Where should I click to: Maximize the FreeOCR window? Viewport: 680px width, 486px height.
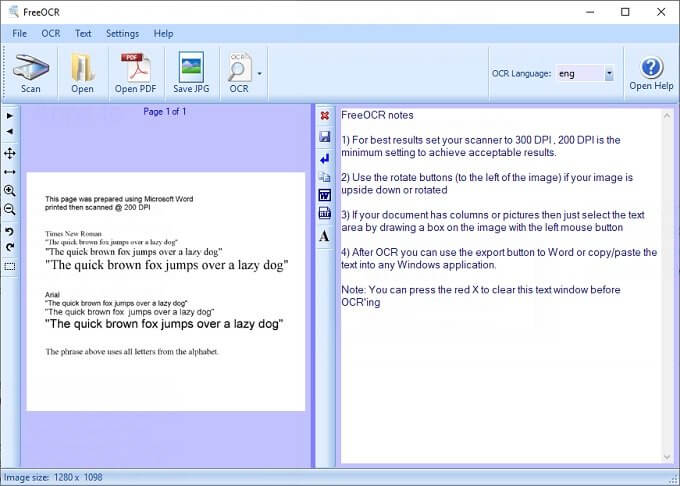(625, 12)
